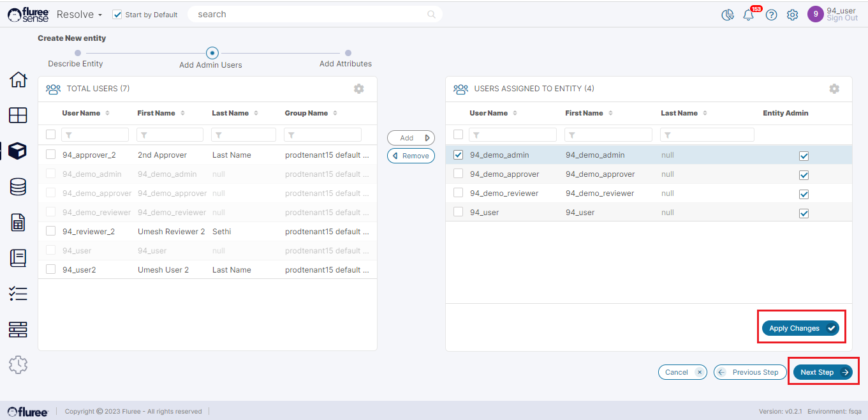Open the pie chart analytics icon

click(727, 15)
